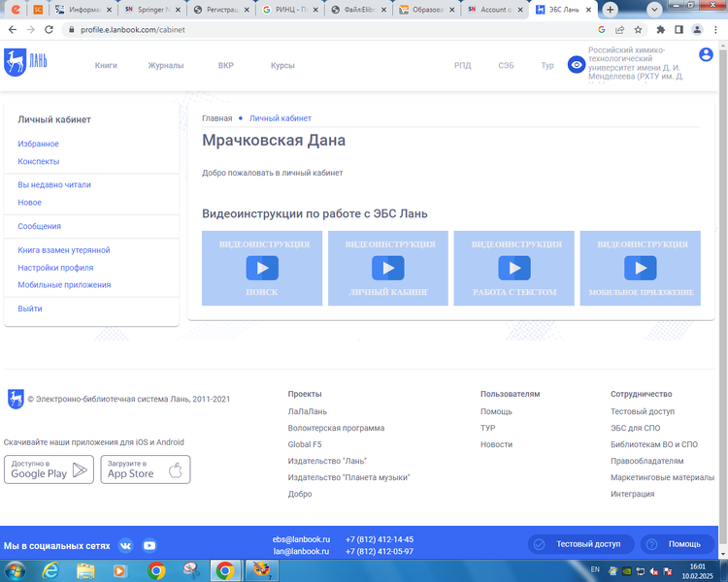Open the user profile icon in the header

click(x=706, y=55)
